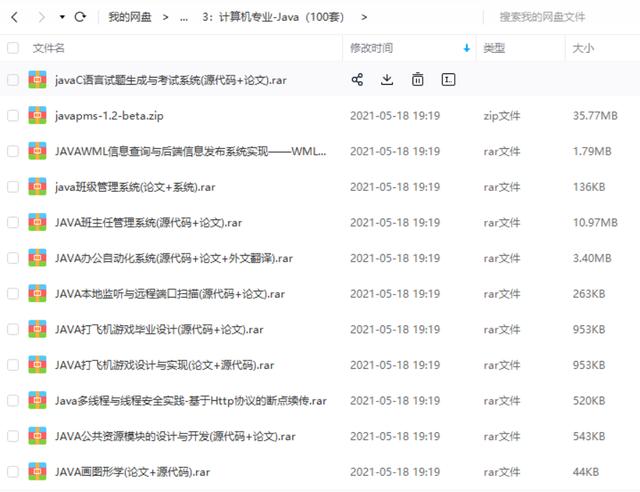Click archive icon of JAVA打飞机游戏设计与实现 file

[37, 365]
